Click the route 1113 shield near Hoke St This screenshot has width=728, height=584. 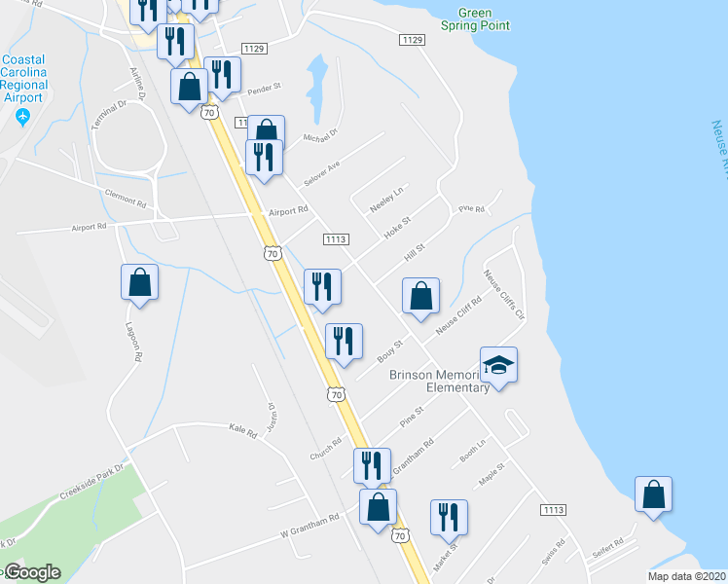tap(336, 239)
